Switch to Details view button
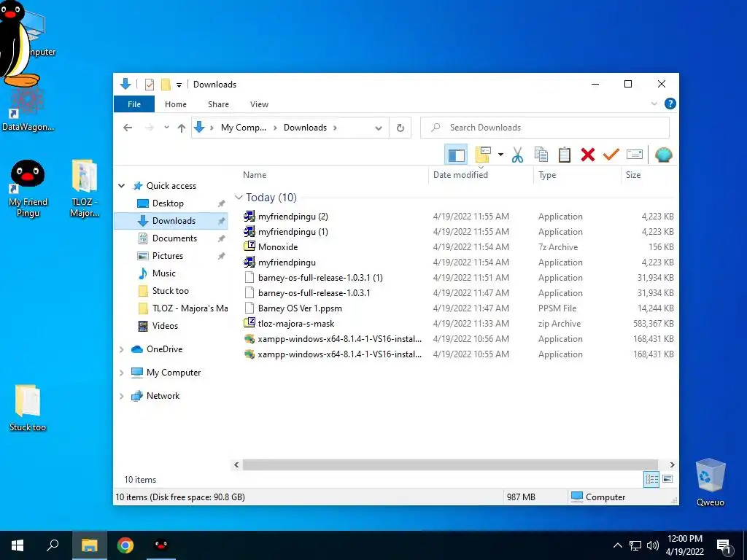 coord(651,479)
